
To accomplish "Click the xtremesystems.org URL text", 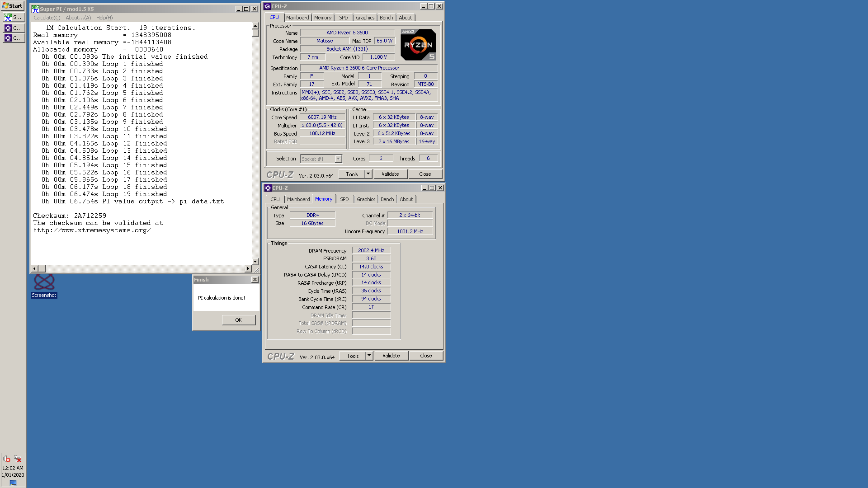I will click(x=92, y=230).
